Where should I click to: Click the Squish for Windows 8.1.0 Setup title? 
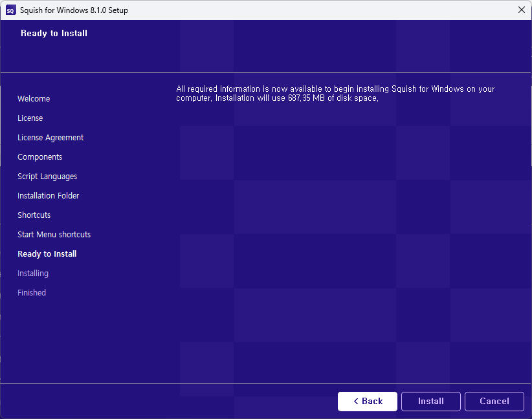74,10
